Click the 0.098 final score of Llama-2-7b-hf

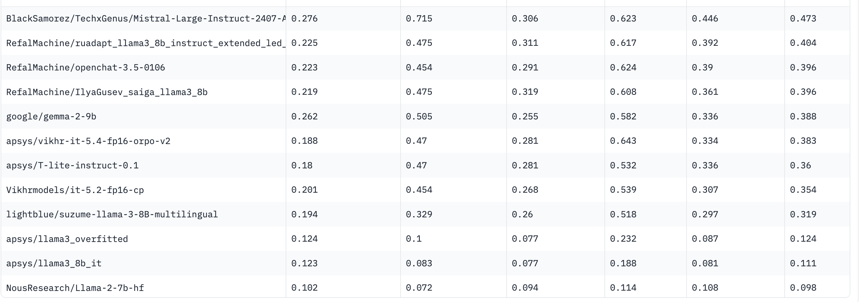tap(803, 288)
